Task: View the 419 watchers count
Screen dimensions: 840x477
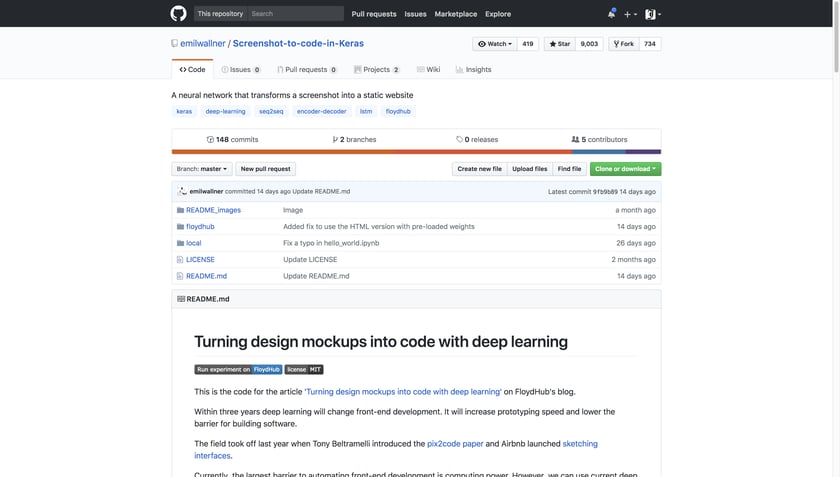Action: click(x=528, y=44)
